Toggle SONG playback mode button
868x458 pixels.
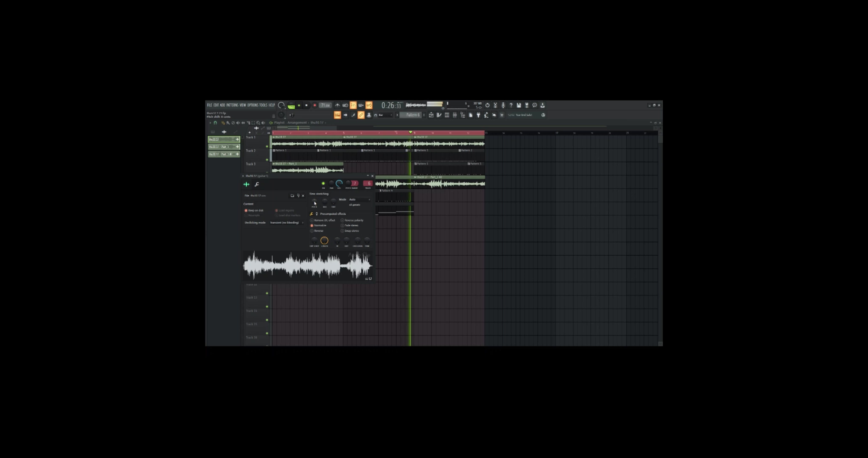[291, 107]
